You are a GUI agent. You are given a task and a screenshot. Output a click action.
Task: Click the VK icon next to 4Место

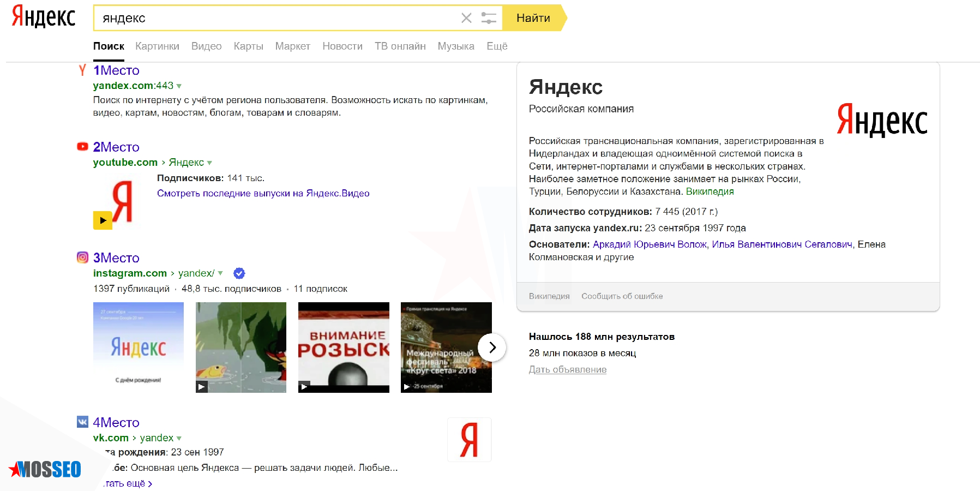tap(82, 422)
